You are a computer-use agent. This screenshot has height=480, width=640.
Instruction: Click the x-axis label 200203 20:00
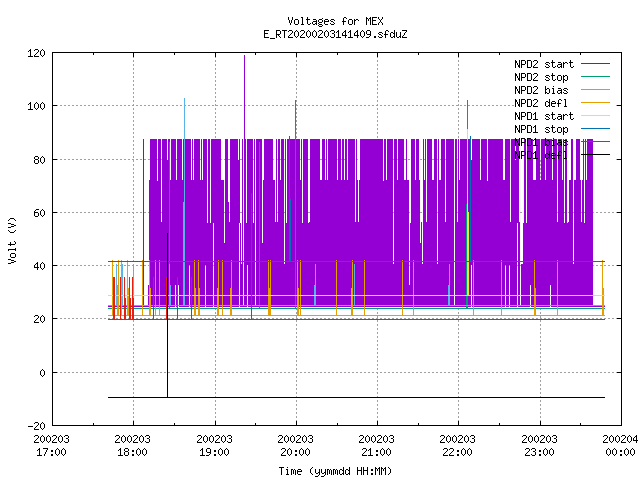pos(296,446)
